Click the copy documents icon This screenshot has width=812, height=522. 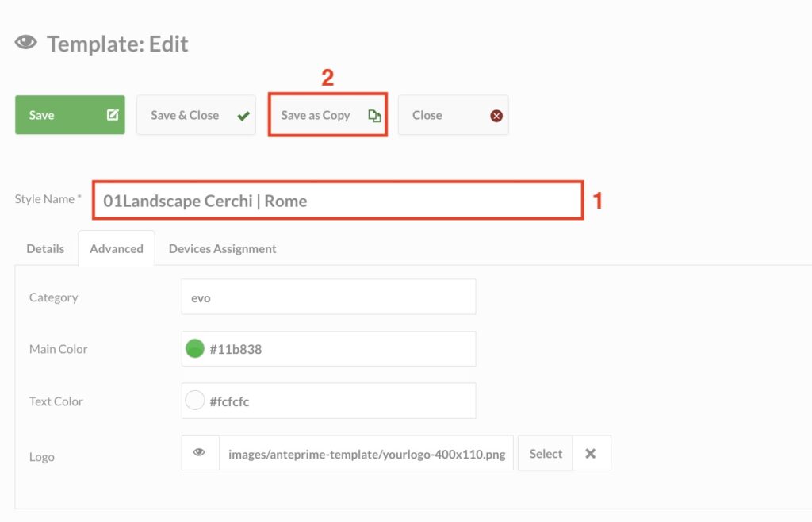(374, 116)
